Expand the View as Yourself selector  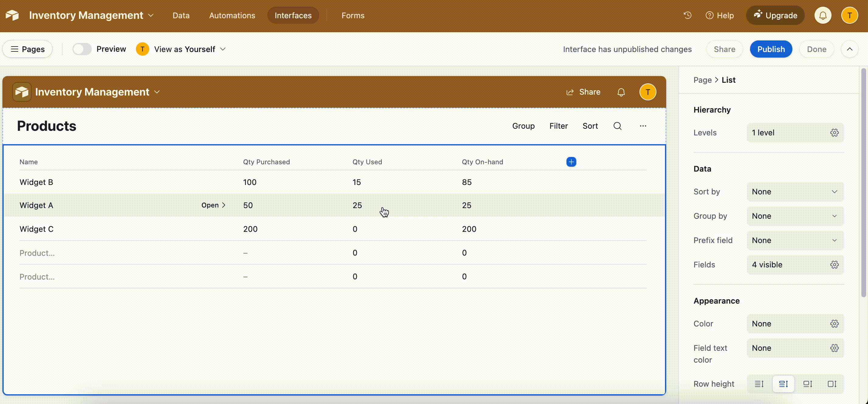[223, 49]
